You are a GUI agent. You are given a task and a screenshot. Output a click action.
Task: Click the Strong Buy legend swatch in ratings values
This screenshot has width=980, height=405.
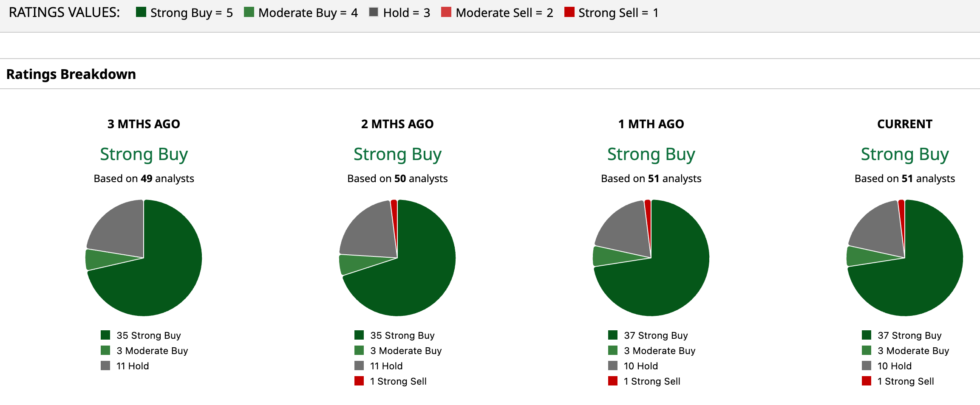141,12
